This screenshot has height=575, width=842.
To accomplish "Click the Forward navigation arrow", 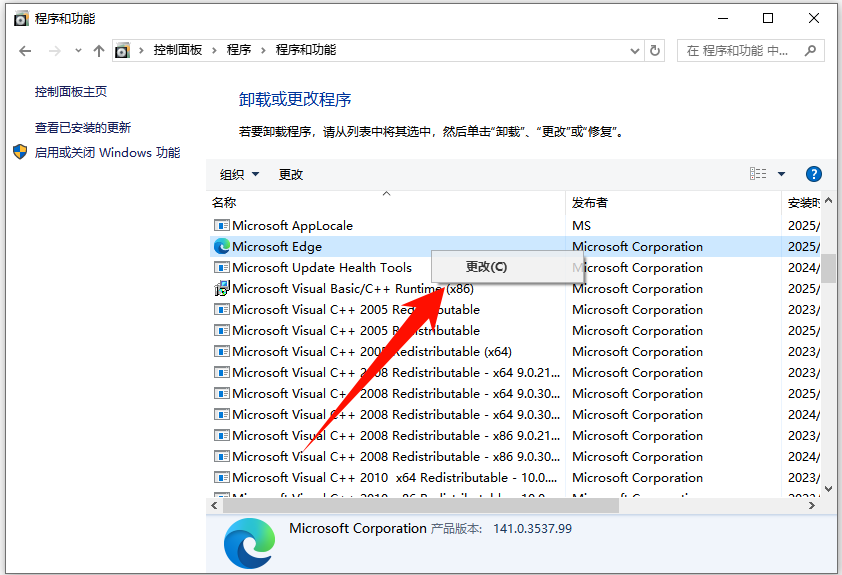I will click(54, 51).
